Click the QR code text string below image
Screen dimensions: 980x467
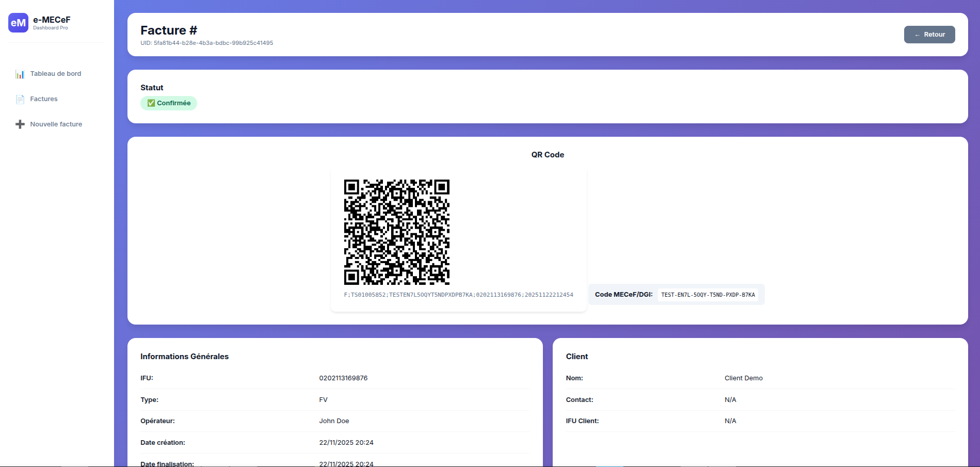(458, 295)
